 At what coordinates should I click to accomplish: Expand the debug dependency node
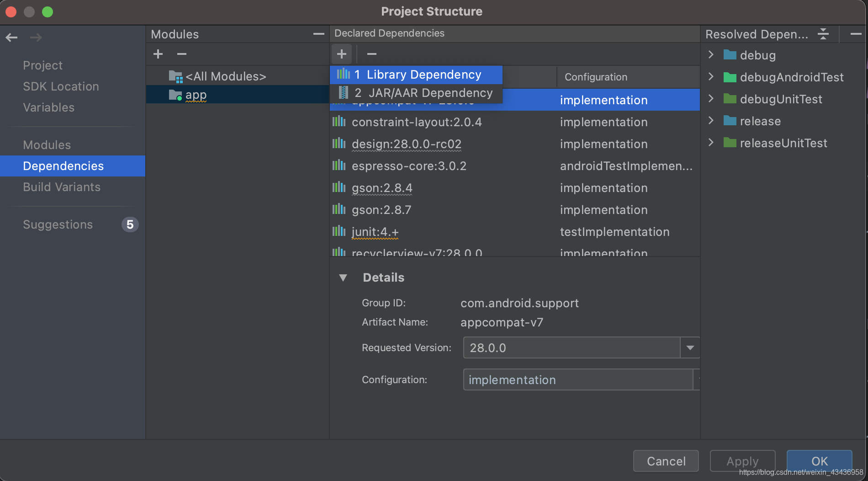pyautogui.click(x=711, y=55)
